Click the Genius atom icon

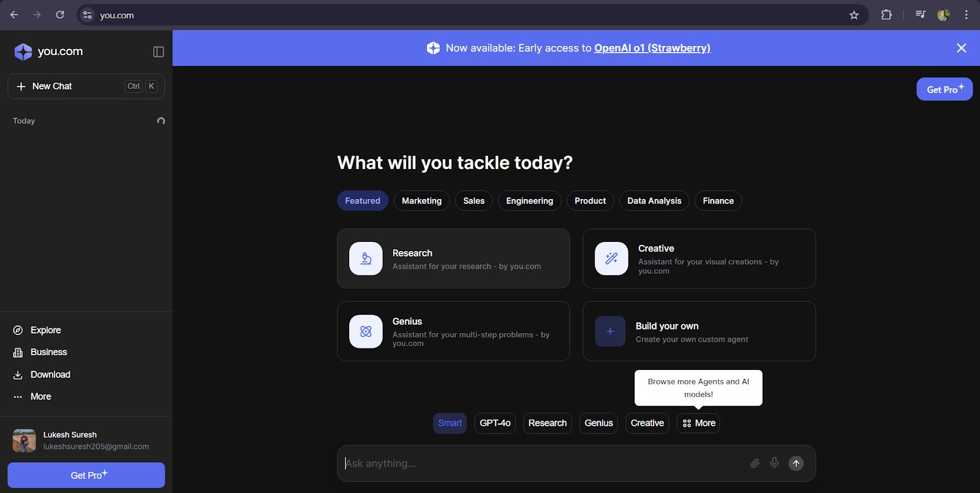[x=366, y=331]
